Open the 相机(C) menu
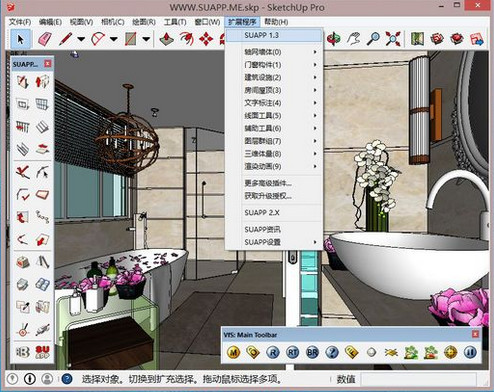 (x=113, y=22)
